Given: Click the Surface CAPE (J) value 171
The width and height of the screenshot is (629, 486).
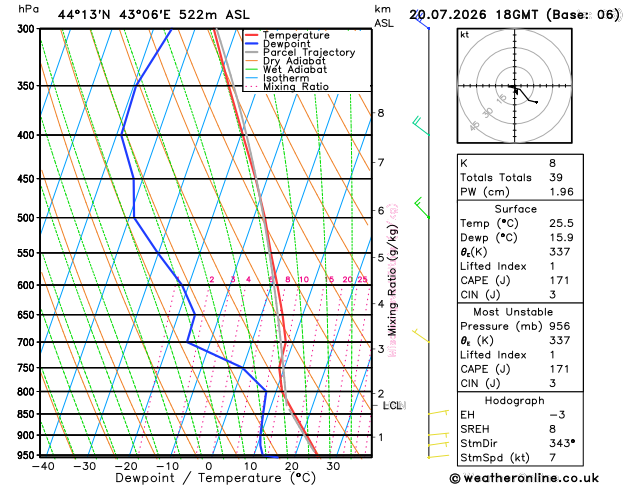Looking at the screenshot, I should click(x=560, y=280).
